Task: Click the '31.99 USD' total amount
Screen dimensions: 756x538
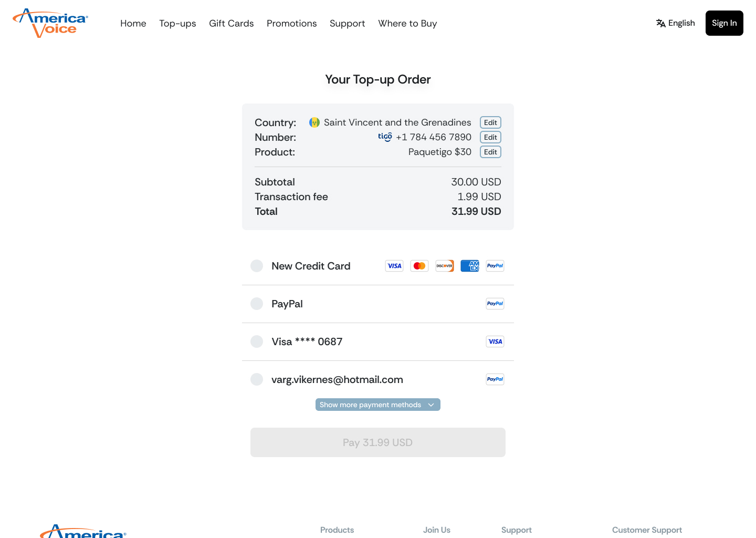Action: click(x=476, y=211)
